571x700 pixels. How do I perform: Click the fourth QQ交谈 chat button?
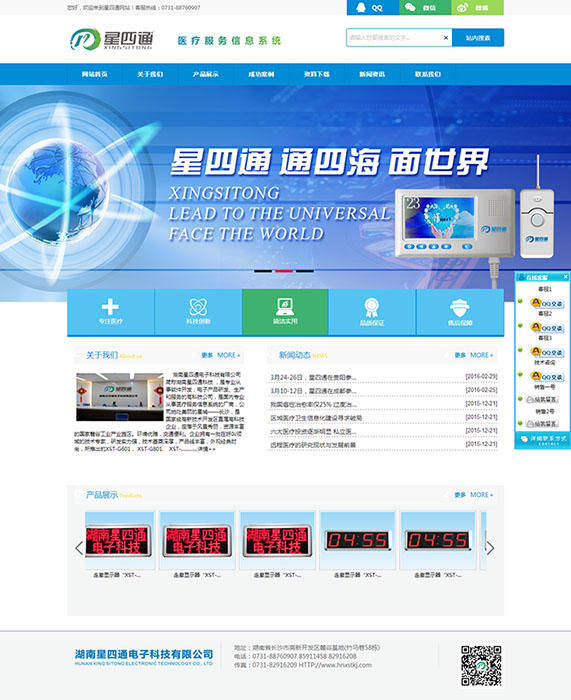point(547,376)
